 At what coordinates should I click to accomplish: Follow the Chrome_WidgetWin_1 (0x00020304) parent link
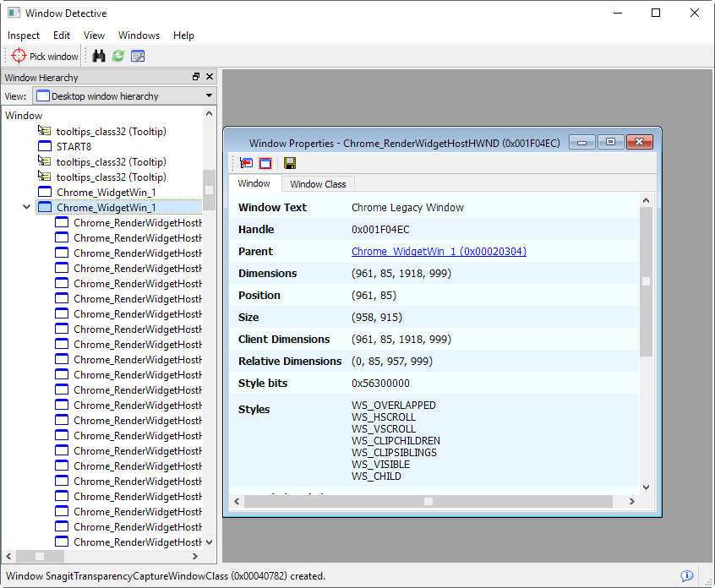click(x=439, y=251)
